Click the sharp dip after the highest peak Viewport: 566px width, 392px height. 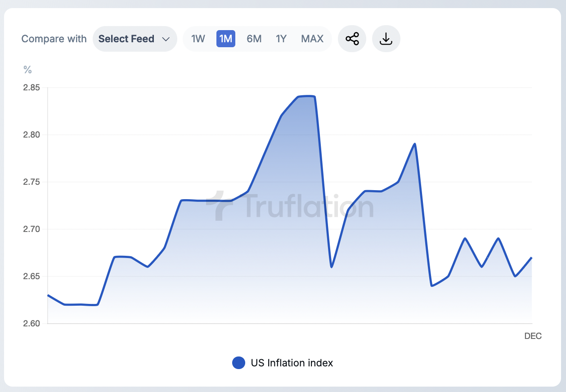(331, 267)
